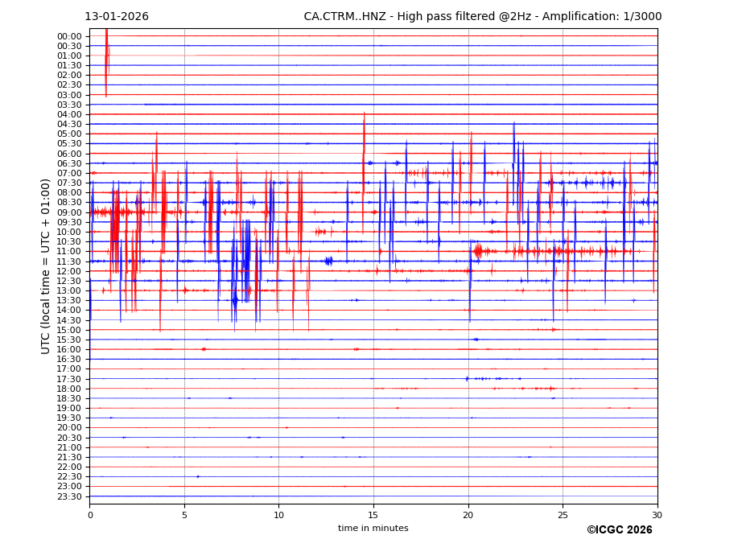Select the 06:30 time row label
746x560 pixels.
pos(69,163)
